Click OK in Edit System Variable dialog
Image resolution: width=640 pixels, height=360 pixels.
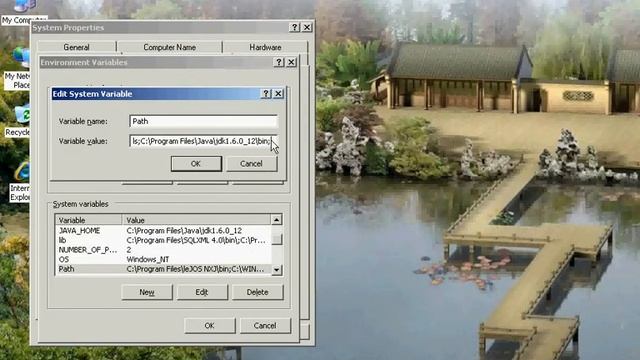click(x=196, y=164)
